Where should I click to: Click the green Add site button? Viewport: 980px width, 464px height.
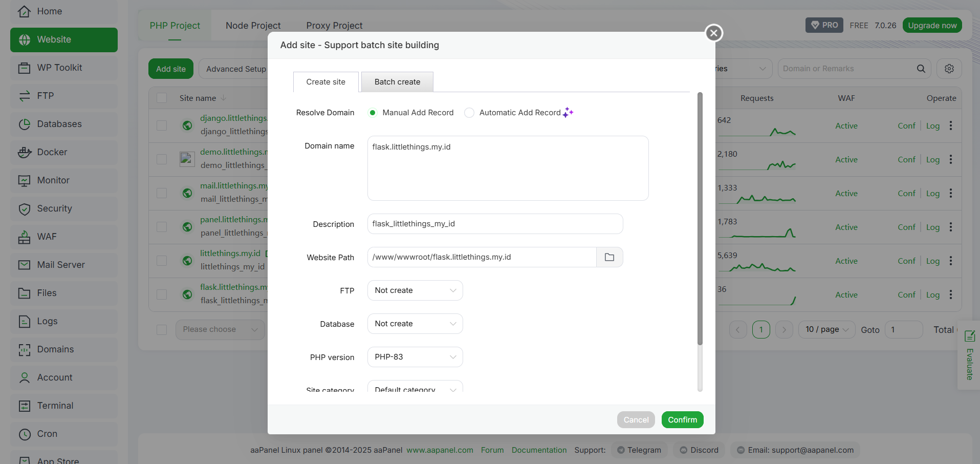point(171,69)
